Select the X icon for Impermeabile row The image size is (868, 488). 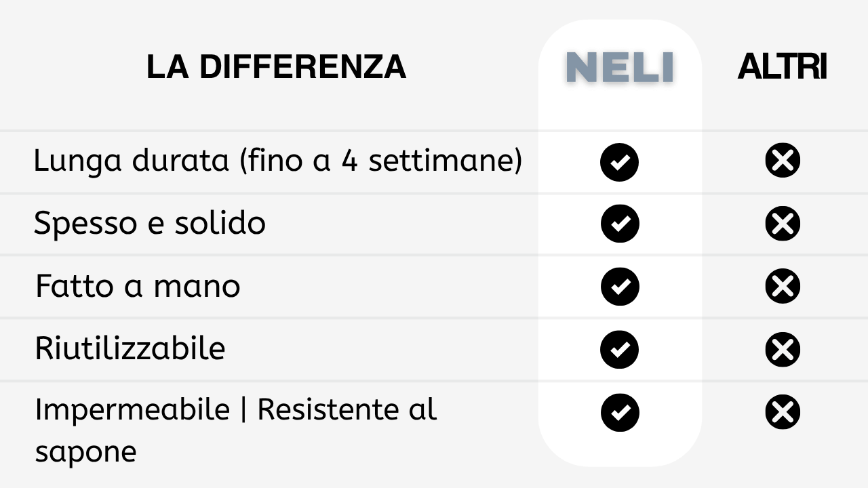783,412
